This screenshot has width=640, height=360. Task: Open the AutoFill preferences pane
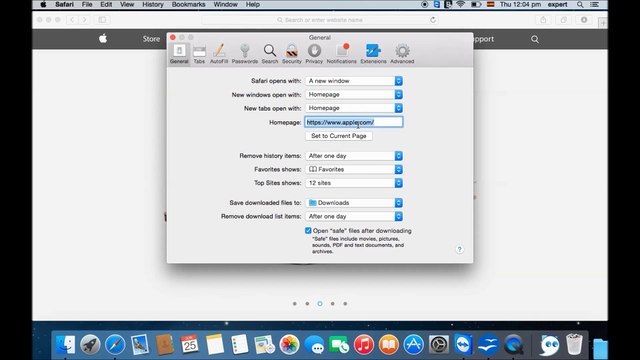(219, 54)
